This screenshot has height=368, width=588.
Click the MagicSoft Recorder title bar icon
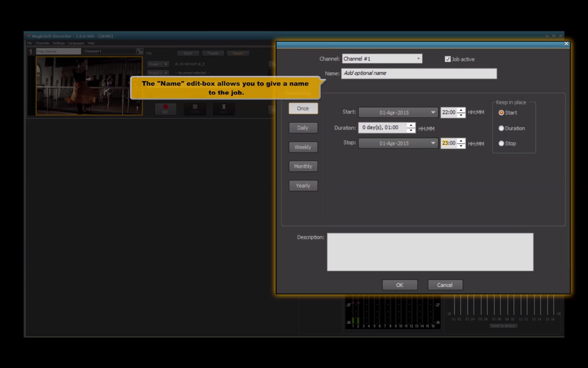click(29, 36)
